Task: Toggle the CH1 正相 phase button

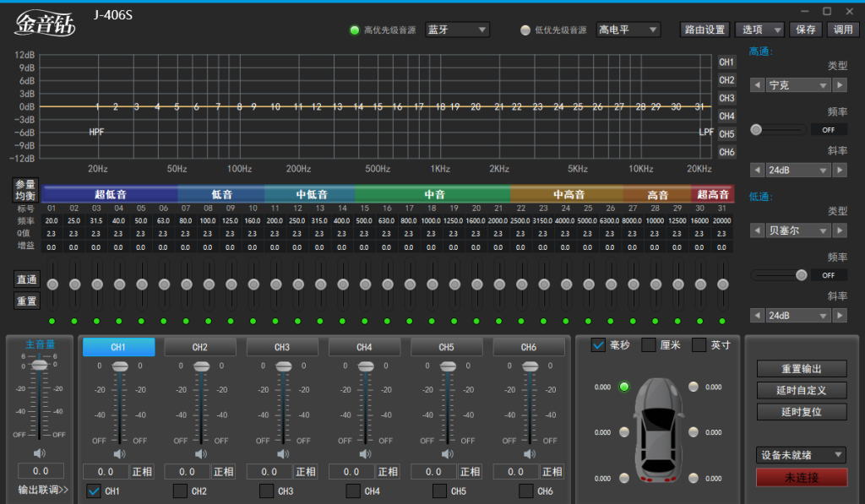Action: 142,471
